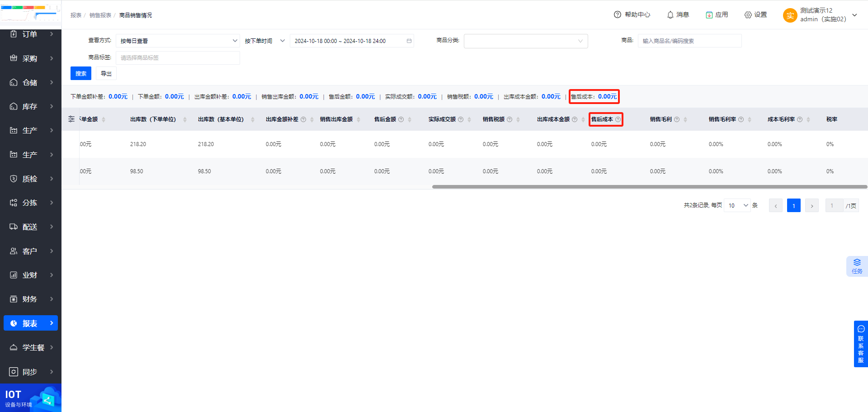Click the date range calendar icon
868x412 pixels.
(409, 41)
